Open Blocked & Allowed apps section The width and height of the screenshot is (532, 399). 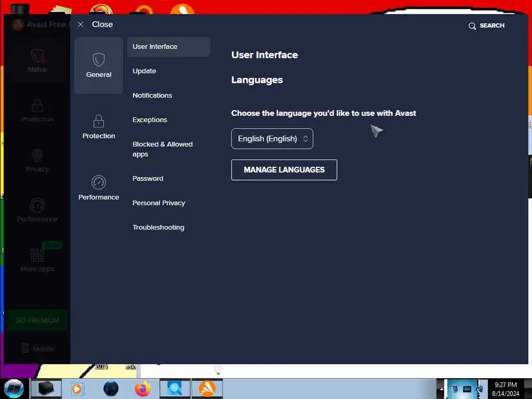(163, 149)
